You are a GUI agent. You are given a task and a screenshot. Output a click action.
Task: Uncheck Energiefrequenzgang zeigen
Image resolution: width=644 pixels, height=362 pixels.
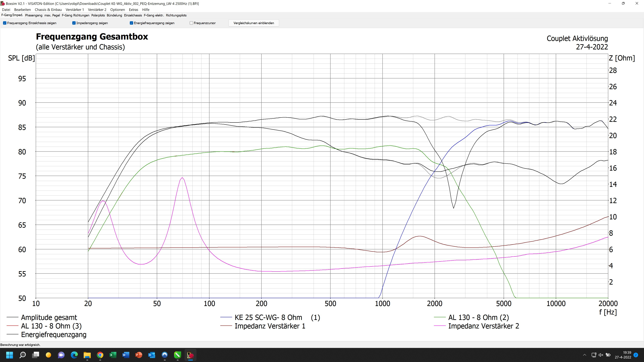click(x=131, y=23)
